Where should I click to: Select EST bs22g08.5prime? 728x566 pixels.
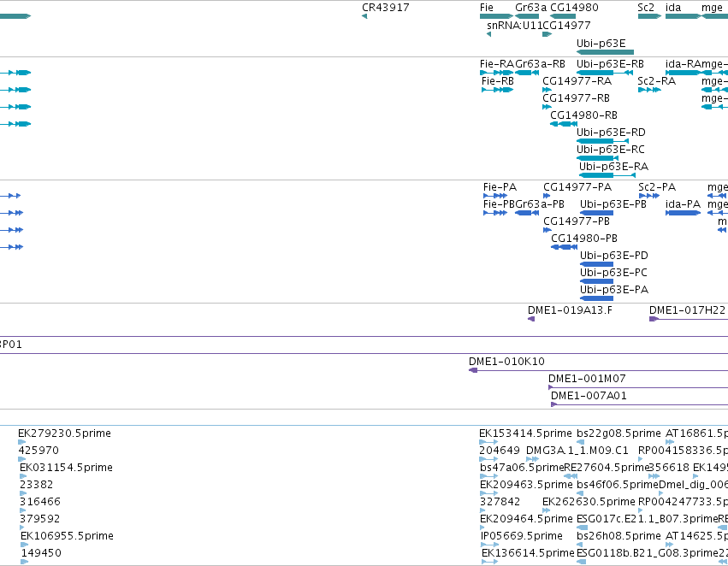pos(619,433)
